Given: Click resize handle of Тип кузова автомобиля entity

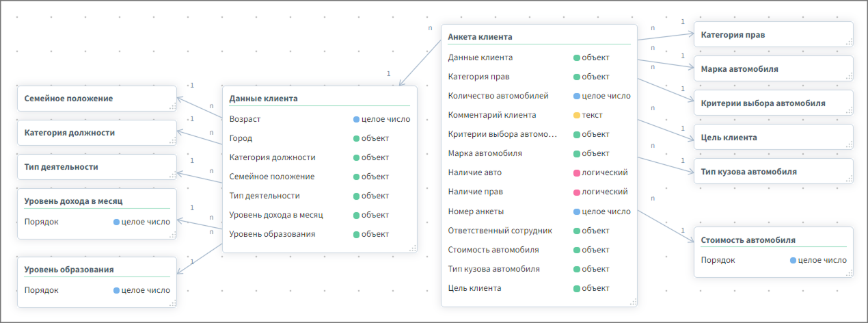Looking at the screenshot, I should 849,179.
